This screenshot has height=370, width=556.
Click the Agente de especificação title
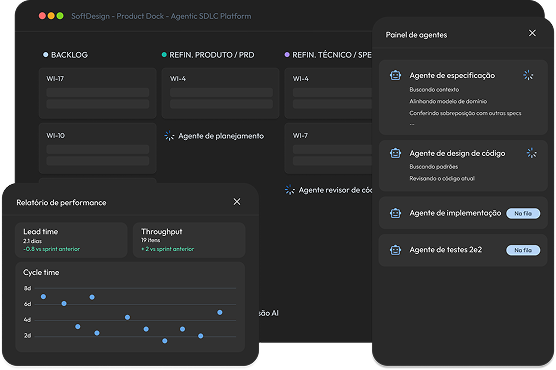click(452, 75)
